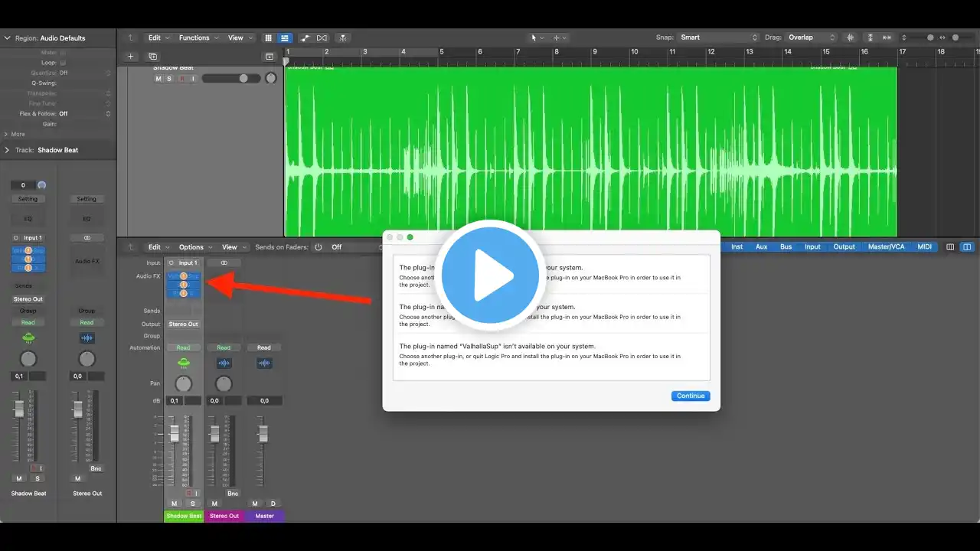Toggle the Inst filter button in mixer
Viewport: 980px width, 551px height.
click(737, 246)
